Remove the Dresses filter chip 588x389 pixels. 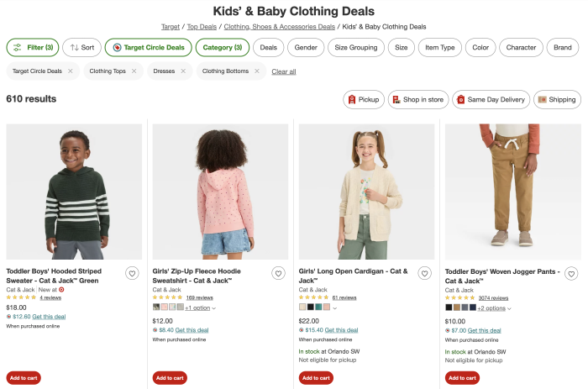(182, 71)
